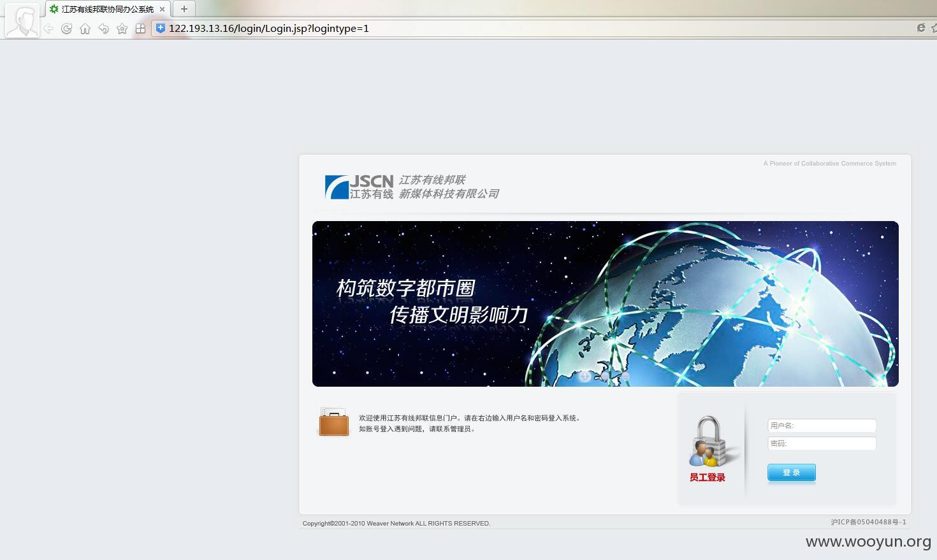Viewport: 937px width, 560px height.
Task: Open the apps grid icon in toolbar
Action: (141, 29)
